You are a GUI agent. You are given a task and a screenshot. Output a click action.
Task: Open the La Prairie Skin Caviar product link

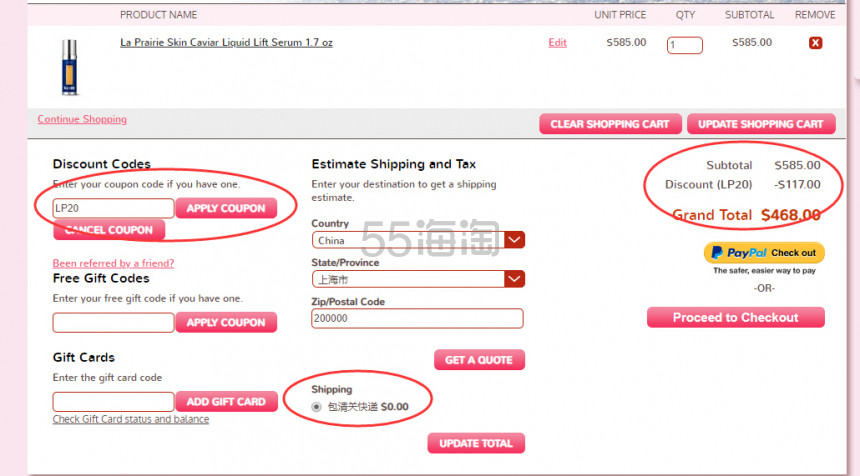point(226,43)
